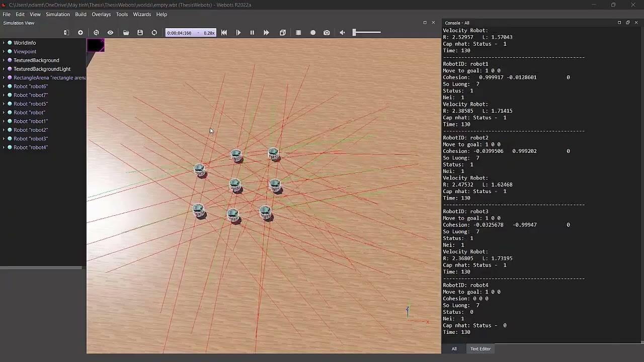Screen dimensions: 644x362
Task: Expand the Viewpoint node
Action: pos(4,51)
